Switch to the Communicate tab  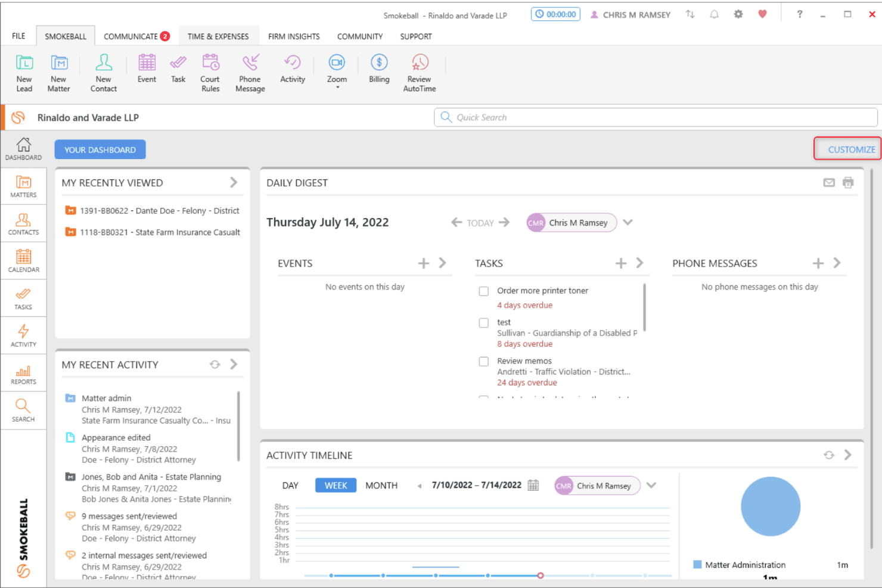tap(136, 36)
